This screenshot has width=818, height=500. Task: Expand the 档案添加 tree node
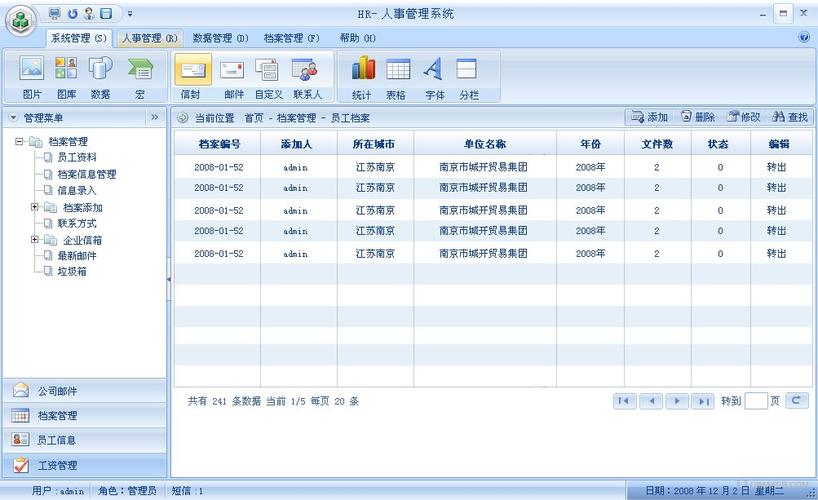pyautogui.click(x=34, y=207)
